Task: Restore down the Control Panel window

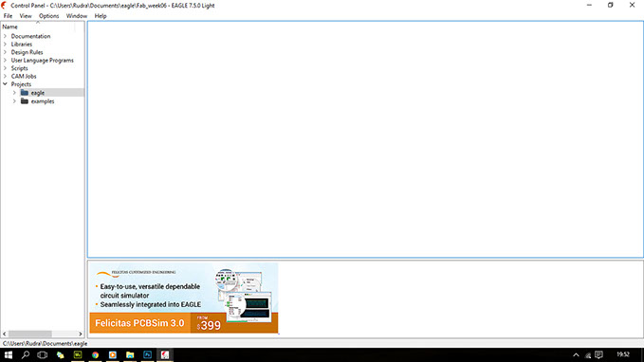Action: pyautogui.click(x=611, y=6)
